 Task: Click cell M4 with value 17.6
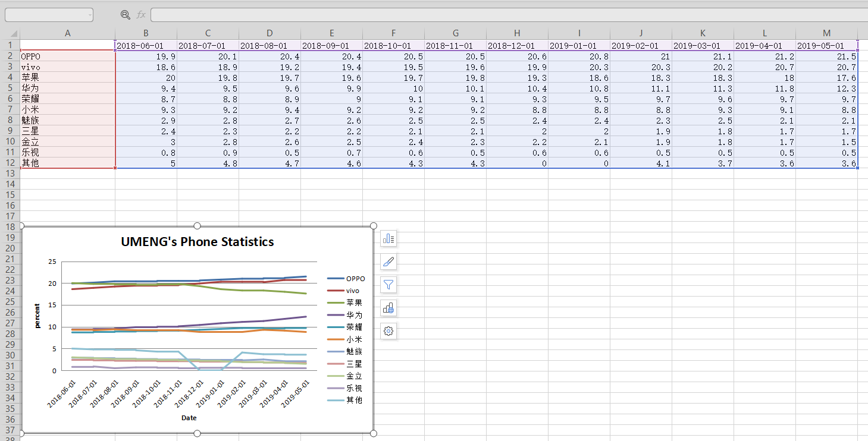tap(826, 77)
